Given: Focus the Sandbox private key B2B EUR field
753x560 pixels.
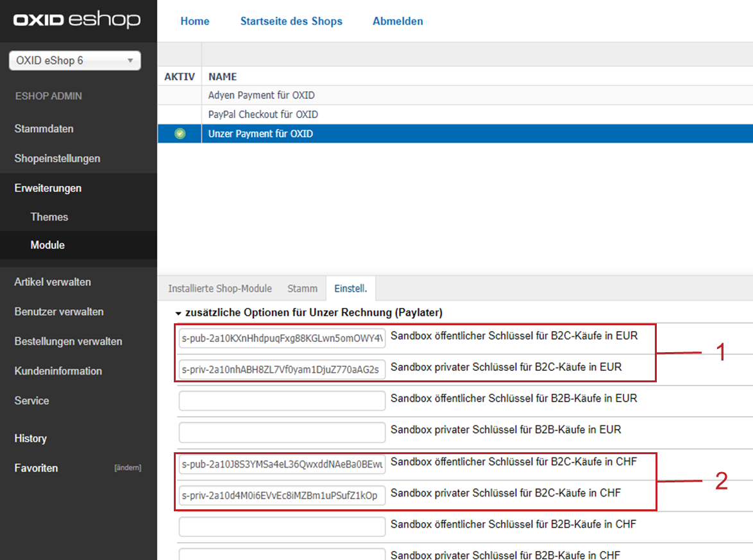Looking at the screenshot, I should (282, 432).
